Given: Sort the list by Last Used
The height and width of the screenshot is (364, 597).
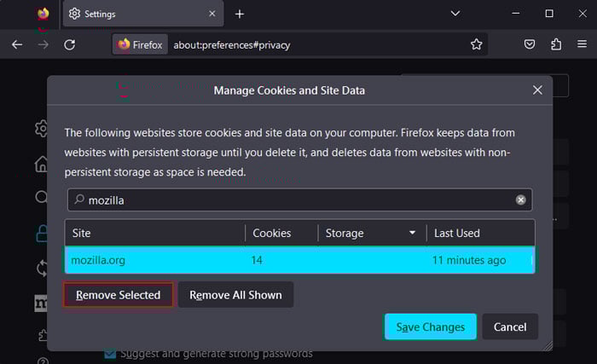Looking at the screenshot, I should (456, 233).
